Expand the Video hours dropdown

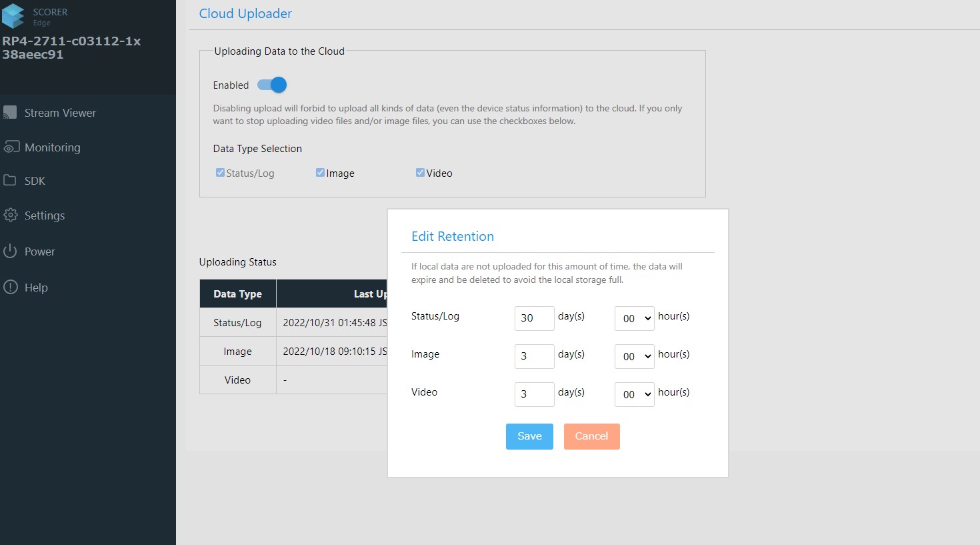[634, 395]
